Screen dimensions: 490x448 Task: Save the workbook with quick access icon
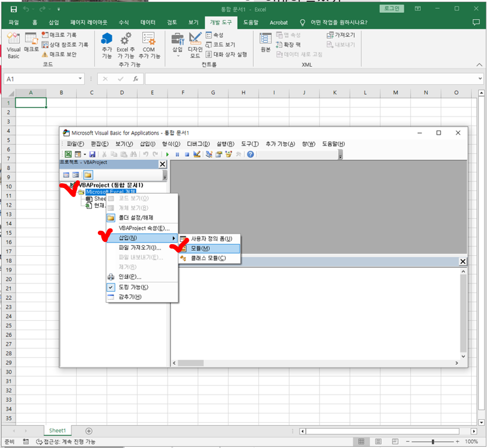[x=13, y=9]
